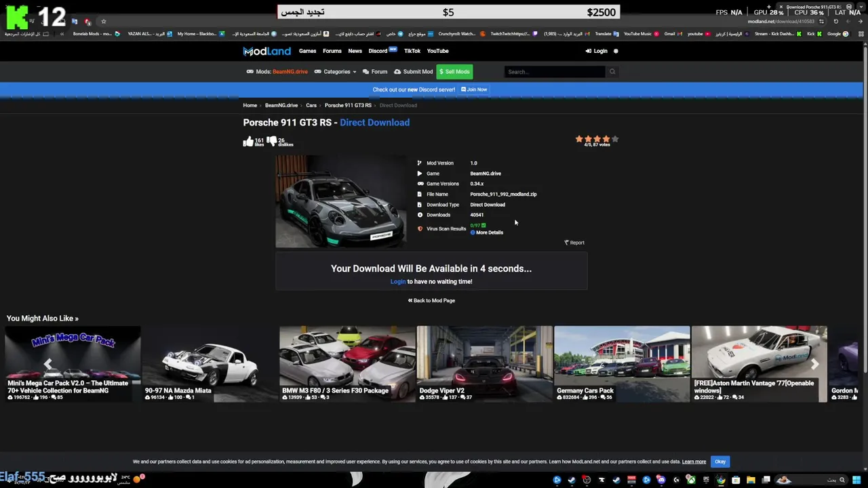Open BMW M3 F80 / 3 Series F30 Package
This screenshot has height=488, width=868.
347,364
